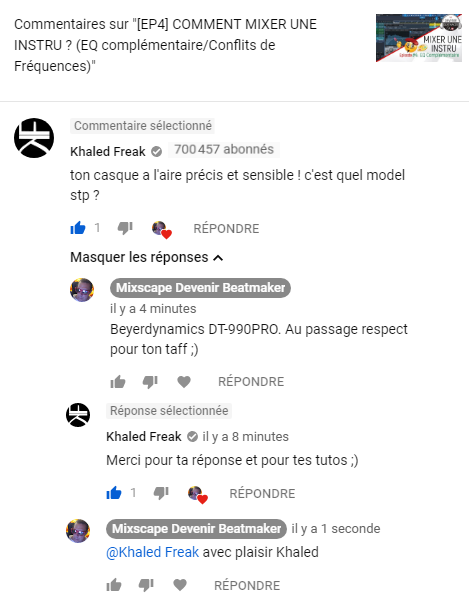This screenshot has height=600, width=469.
Task: Dislike Khaled Freak's top comment
Action: point(125,228)
